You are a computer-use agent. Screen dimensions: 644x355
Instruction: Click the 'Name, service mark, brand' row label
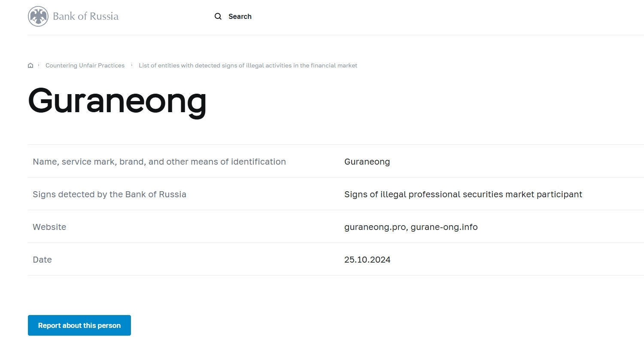point(159,162)
